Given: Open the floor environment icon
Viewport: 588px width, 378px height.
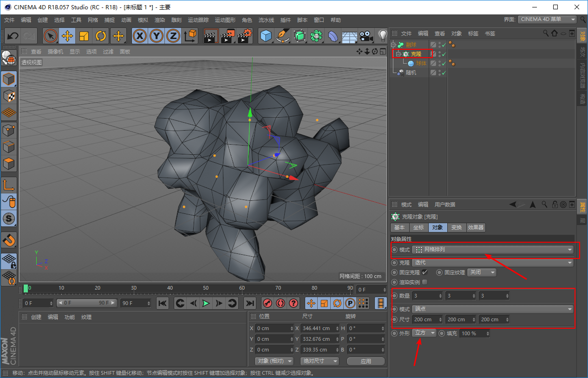Looking at the screenshot, I should tap(350, 36).
